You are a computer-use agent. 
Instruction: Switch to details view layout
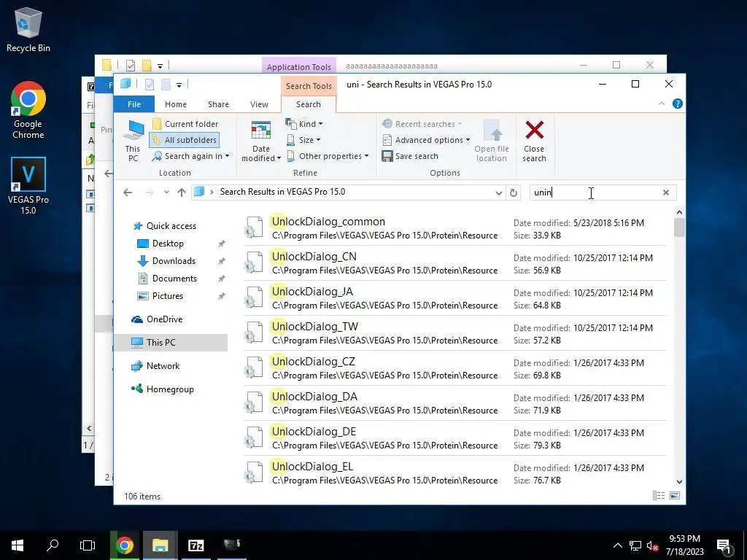pyautogui.click(x=659, y=496)
